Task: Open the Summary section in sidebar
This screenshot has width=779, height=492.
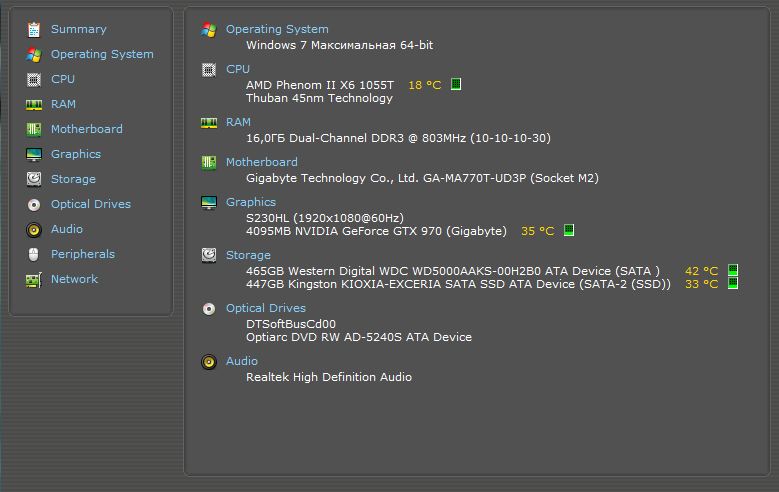Action: [78, 29]
